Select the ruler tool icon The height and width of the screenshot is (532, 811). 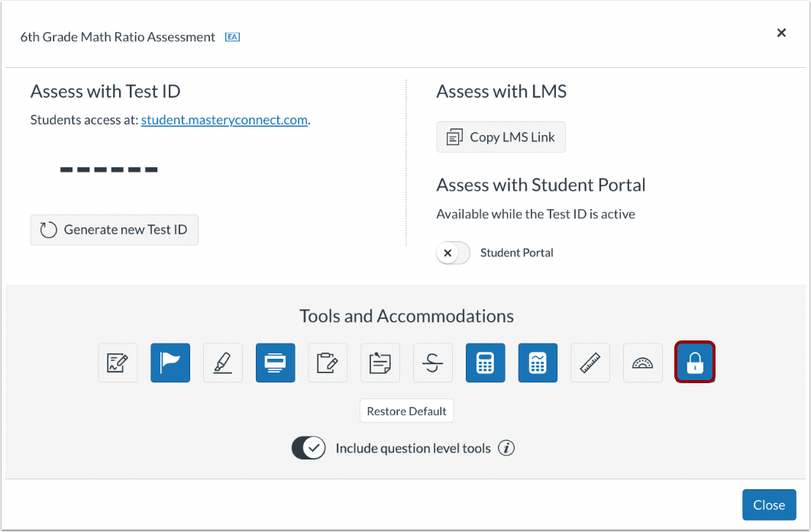click(x=590, y=363)
